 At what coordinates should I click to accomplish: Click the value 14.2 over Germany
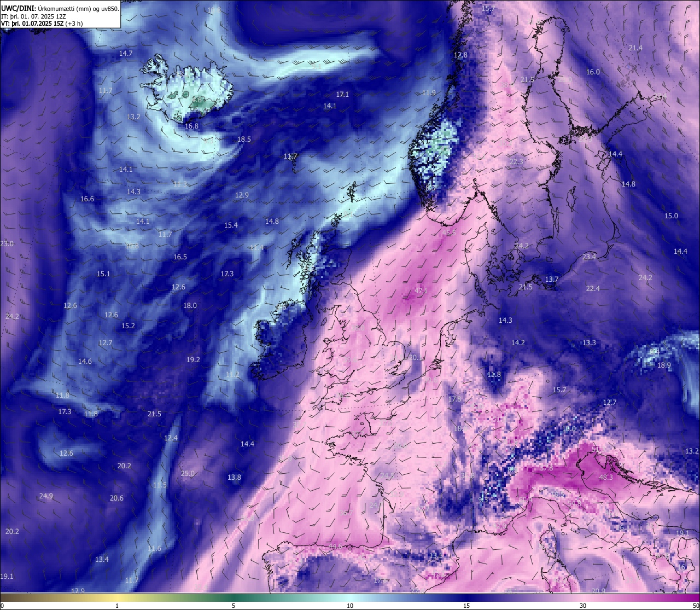pyautogui.click(x=518, y=343)
